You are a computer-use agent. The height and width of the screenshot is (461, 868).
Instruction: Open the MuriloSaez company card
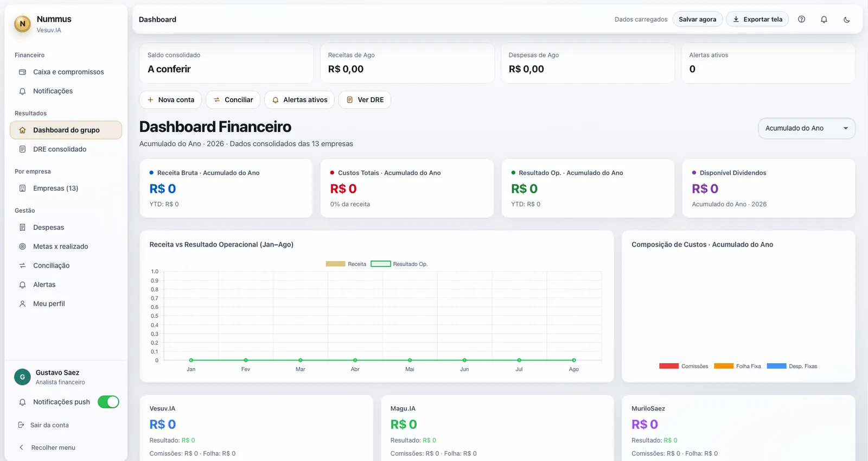(738, 429)
